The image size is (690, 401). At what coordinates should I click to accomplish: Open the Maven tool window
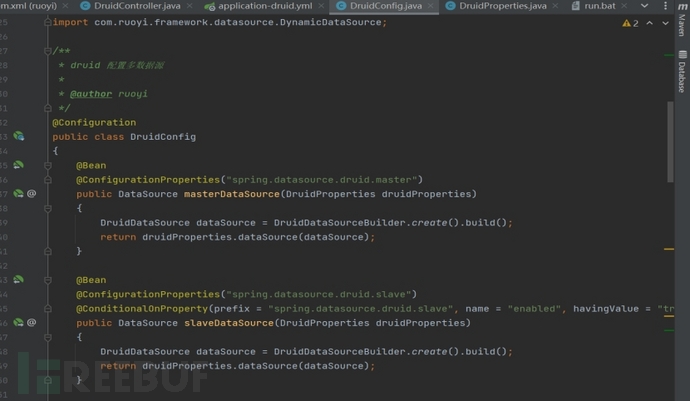point(682,21)
